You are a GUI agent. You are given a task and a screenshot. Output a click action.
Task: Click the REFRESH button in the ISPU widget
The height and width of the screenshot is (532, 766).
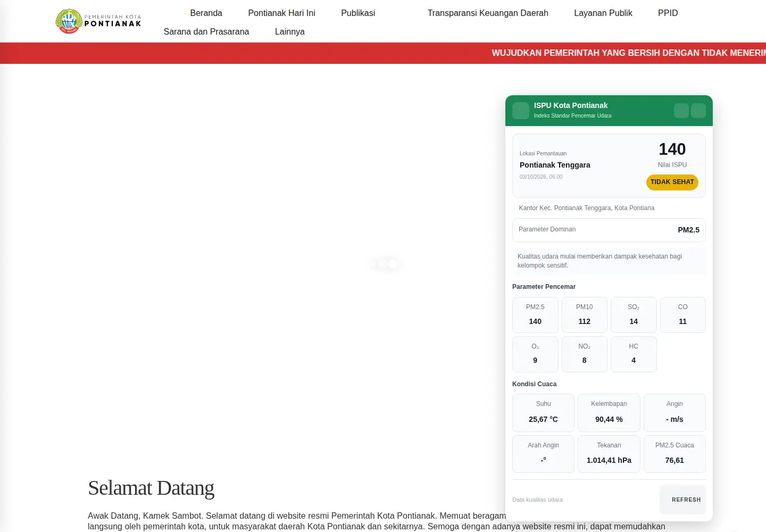(683, 500)
